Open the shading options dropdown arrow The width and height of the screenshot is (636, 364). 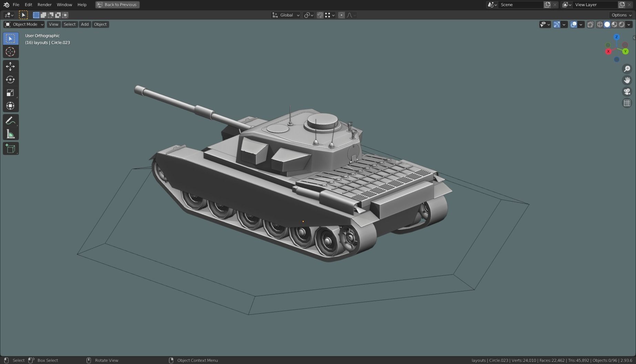[629, 24]
